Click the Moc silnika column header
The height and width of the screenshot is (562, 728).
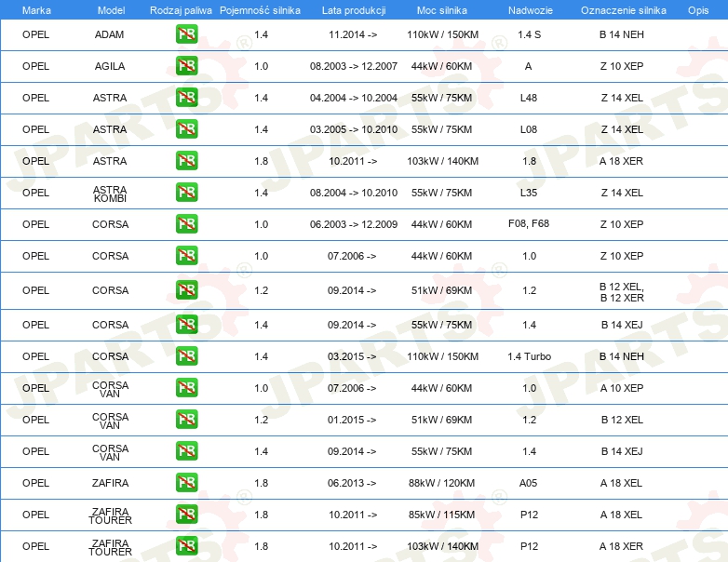tap(441, 10)
